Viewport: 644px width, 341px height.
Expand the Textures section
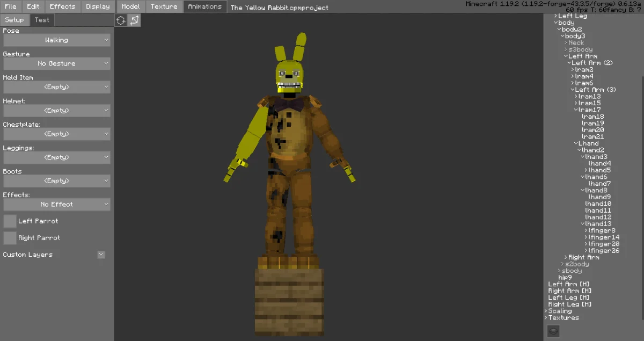(546, 318)
